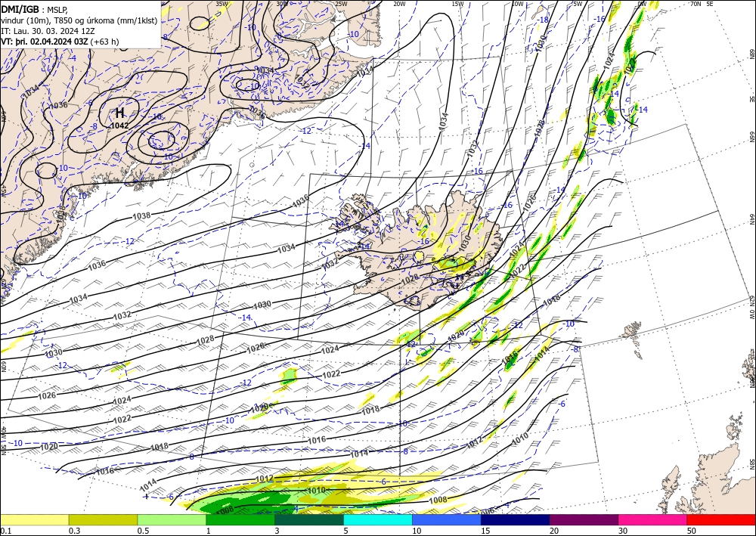Click the pale yellow 0.1–0.3 legend swatch

pos(34,519)
